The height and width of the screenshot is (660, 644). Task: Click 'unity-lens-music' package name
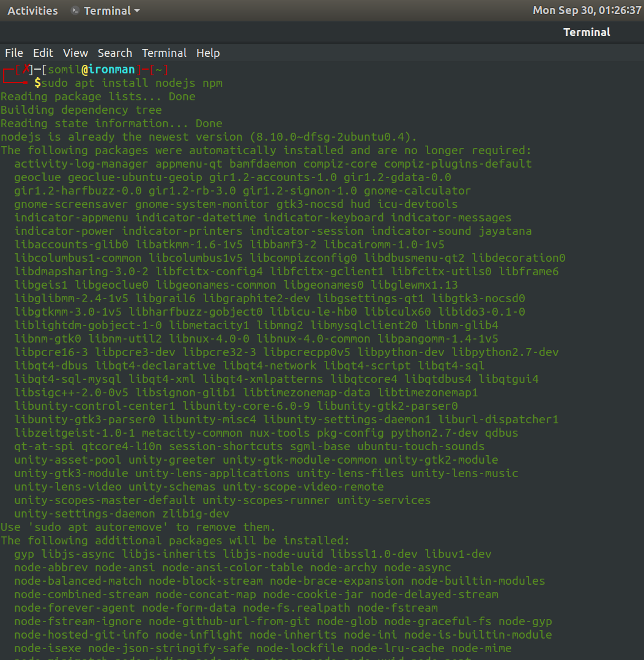465,473
